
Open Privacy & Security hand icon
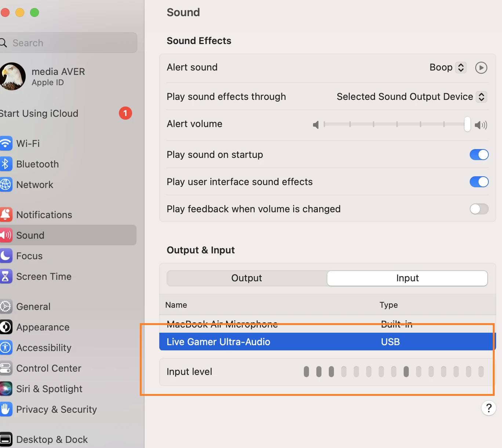(6, 409)
